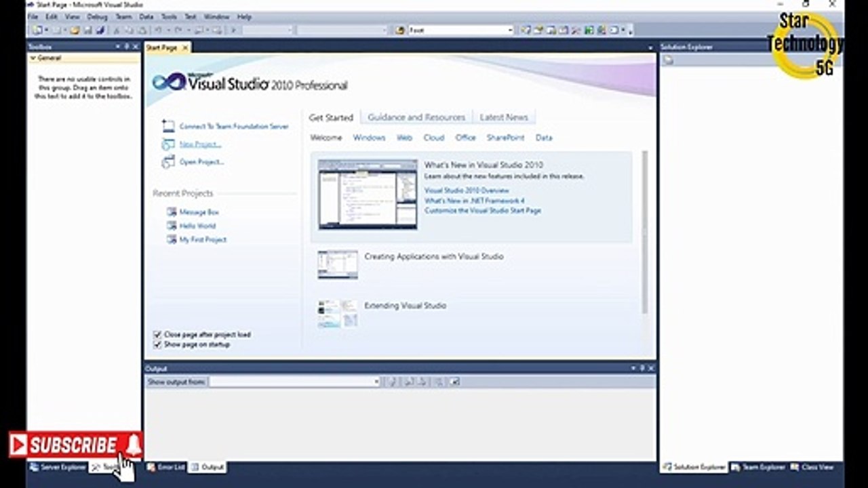Open the File menu
The width and height of the screenshot is (868, 488).
click(33, 16)
